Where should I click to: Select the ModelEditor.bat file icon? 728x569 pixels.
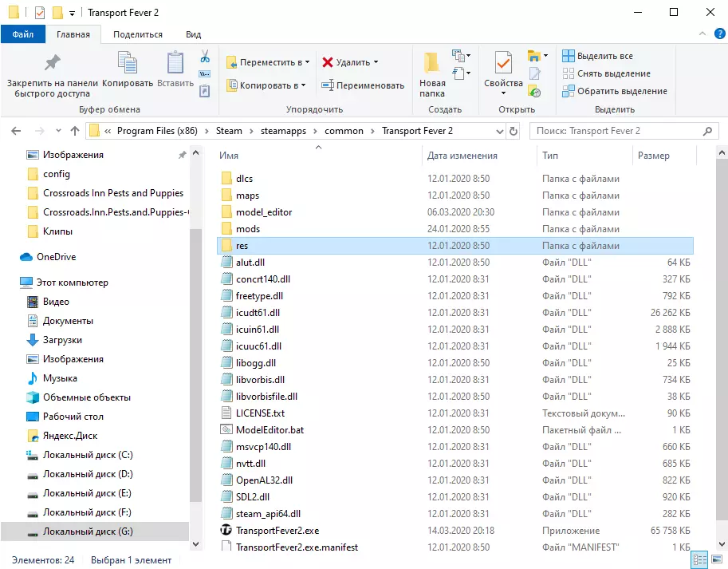tap(226, 429)
